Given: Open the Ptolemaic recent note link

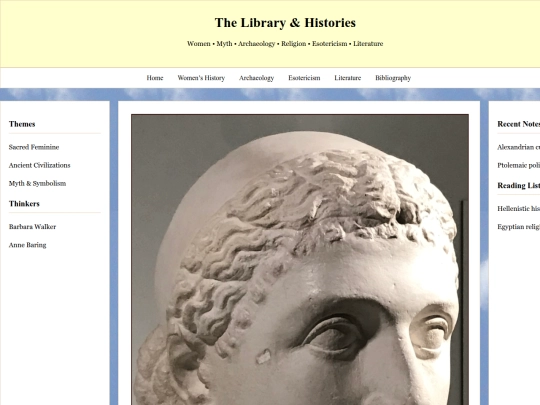Looking at the screenshot, I should 518,165.
